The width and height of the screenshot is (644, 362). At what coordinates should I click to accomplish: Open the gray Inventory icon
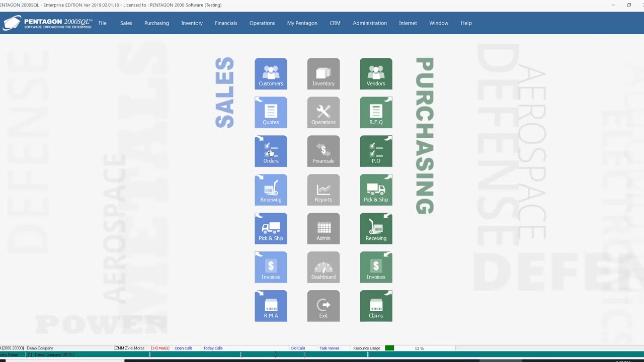[324, 74]
